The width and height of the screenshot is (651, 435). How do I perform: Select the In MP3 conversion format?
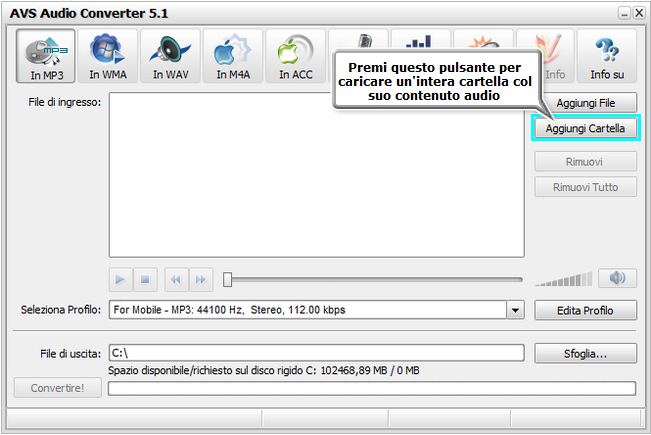click(x=46, y=56)
